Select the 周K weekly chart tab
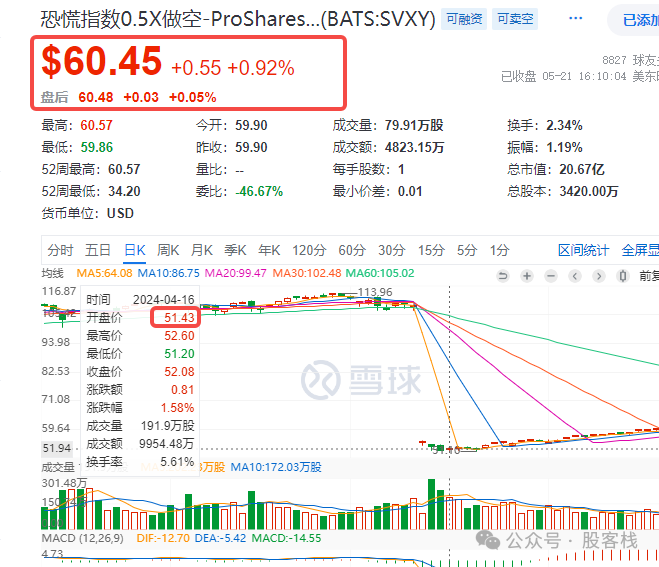 [168, 250]
